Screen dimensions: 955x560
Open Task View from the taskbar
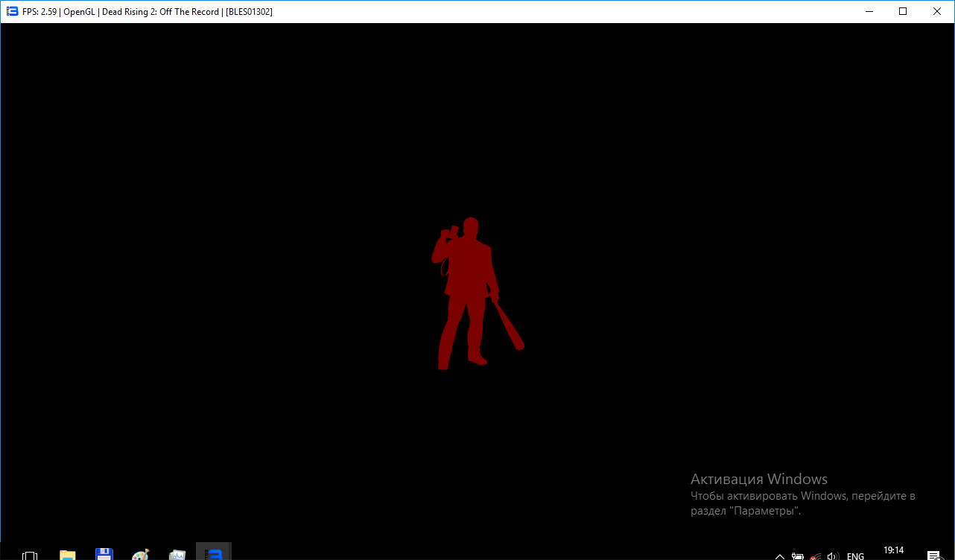tap(30, 555)
